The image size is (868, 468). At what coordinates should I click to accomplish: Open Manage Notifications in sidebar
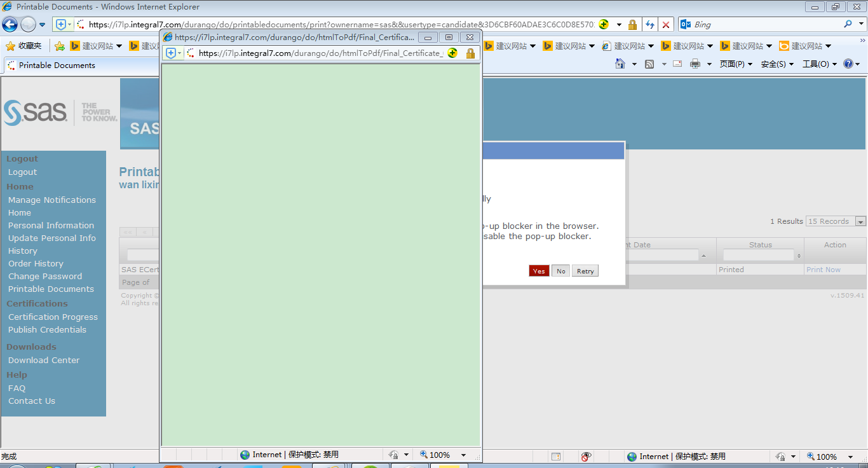click(52, 200)
